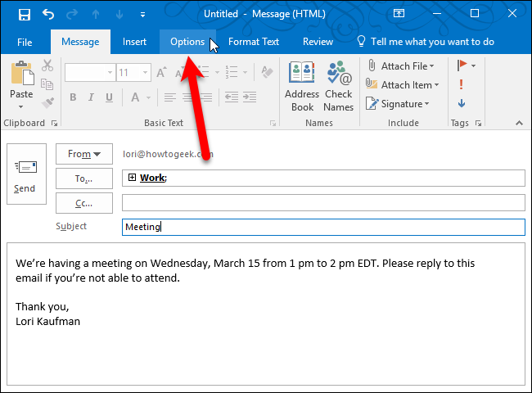Screen dimensions: 532x393
Task: Click in the Cc input field
Action: point(323,203)
